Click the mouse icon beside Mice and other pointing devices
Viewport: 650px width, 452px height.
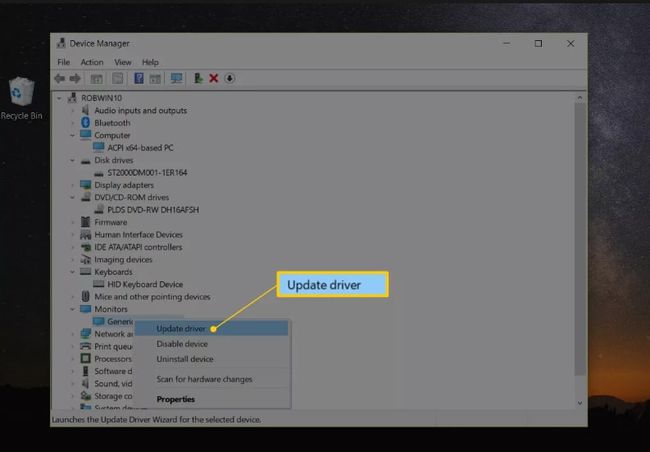[85, 296]
